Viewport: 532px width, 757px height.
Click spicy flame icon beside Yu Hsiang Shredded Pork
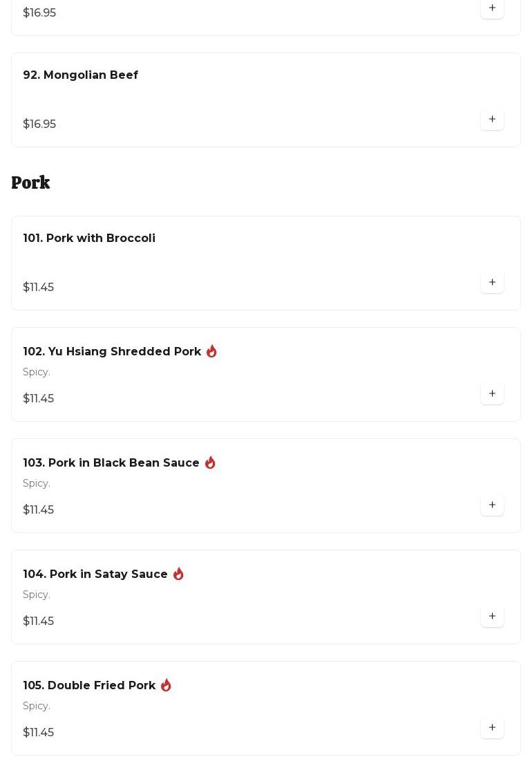[211, 351]
